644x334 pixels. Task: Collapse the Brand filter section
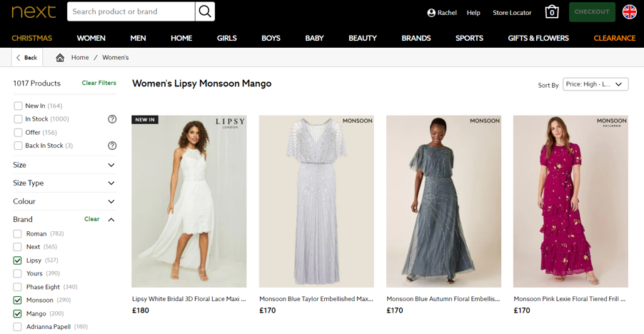[111, 220]
